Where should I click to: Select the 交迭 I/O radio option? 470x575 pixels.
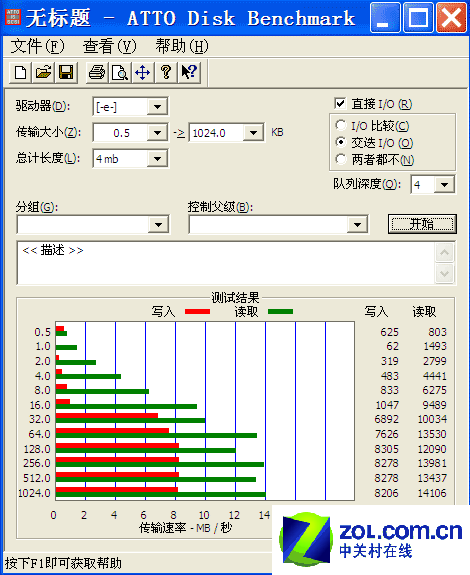point(341,142)
